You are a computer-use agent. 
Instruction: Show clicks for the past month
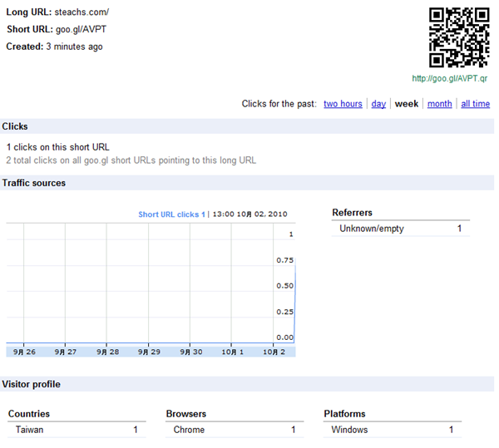(x=439, y=104)
